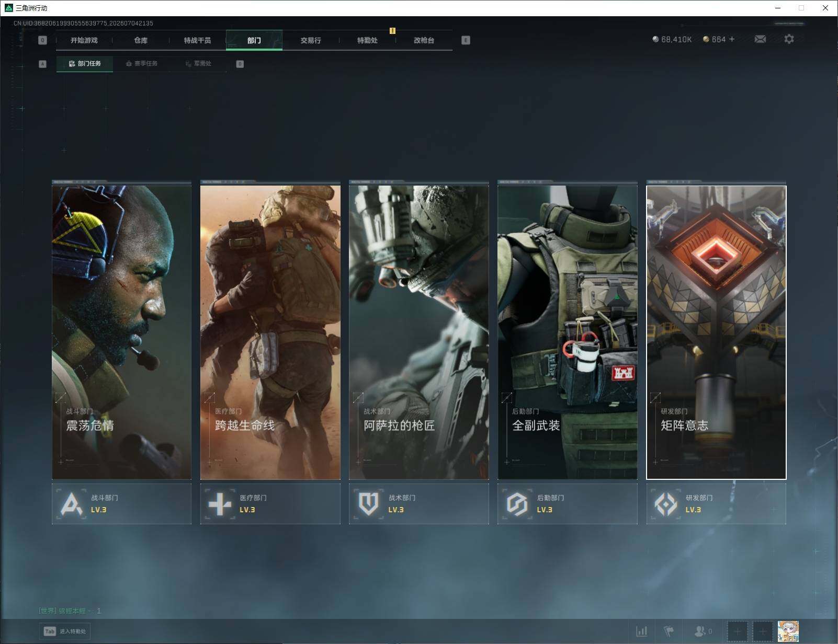Open the settings gear icon

pyautogui.click(x=789, y=39)
